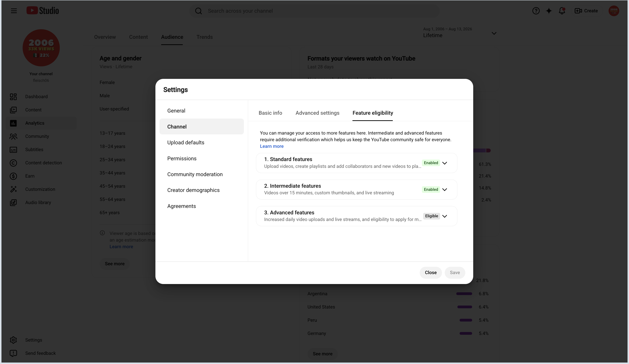Open General settings section
The image size is (629, 364).
[202, 110]
